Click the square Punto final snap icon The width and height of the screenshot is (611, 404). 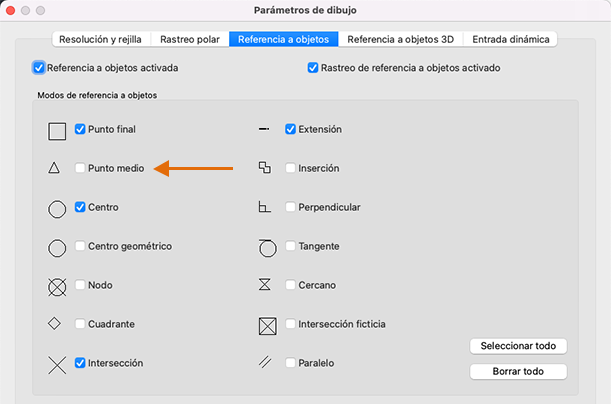tap(57, 130)
